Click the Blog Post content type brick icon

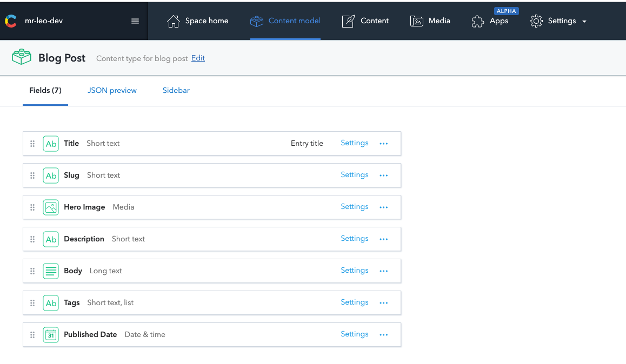click(x=21, y=57)
